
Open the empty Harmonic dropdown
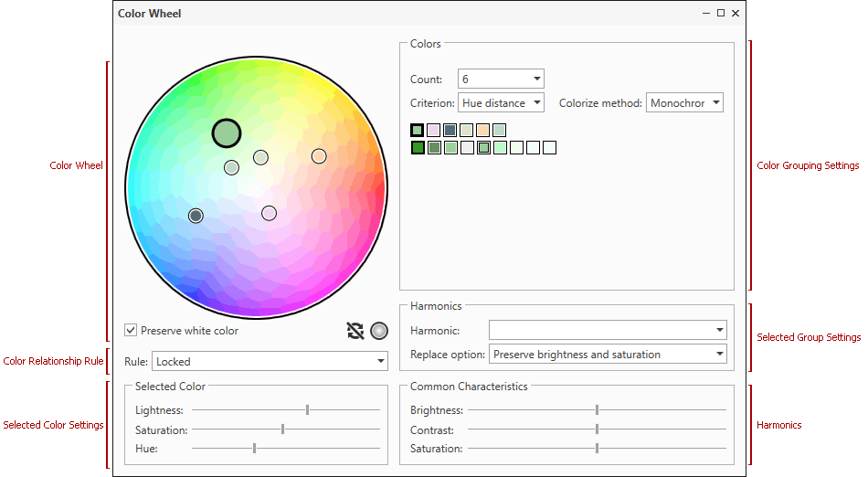coord(608,331)
